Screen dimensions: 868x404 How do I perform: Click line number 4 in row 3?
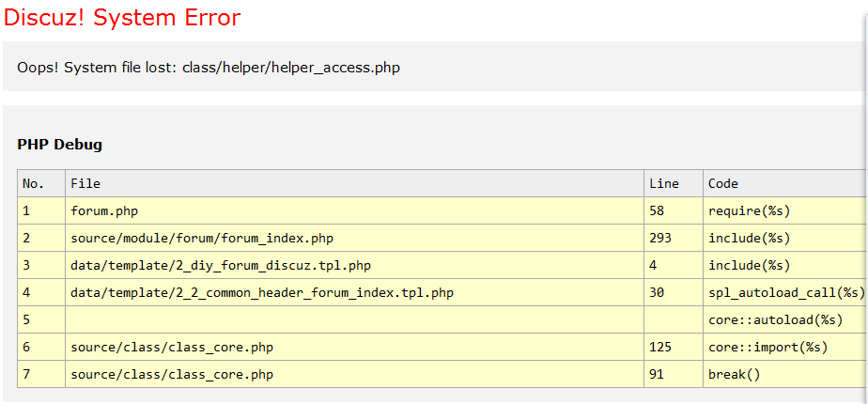674,265
